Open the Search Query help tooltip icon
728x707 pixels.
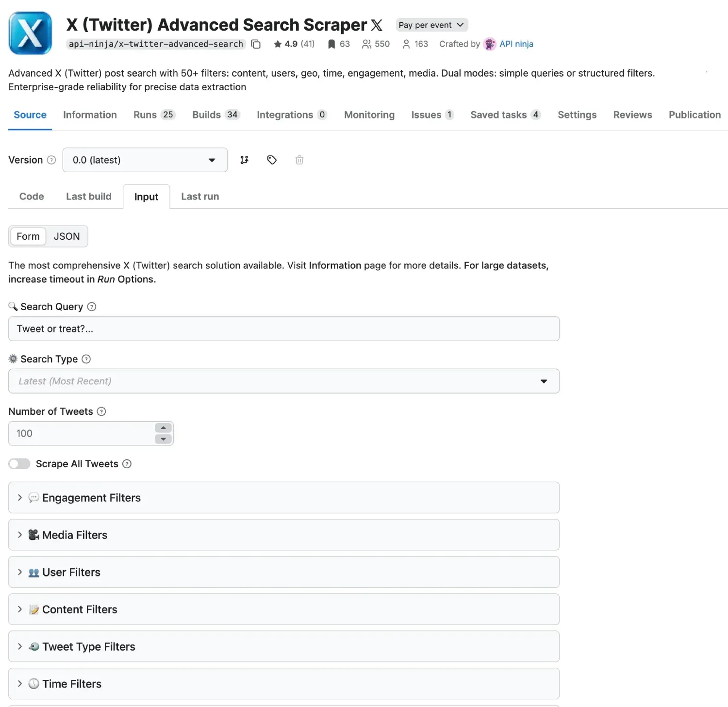point(92,307)
